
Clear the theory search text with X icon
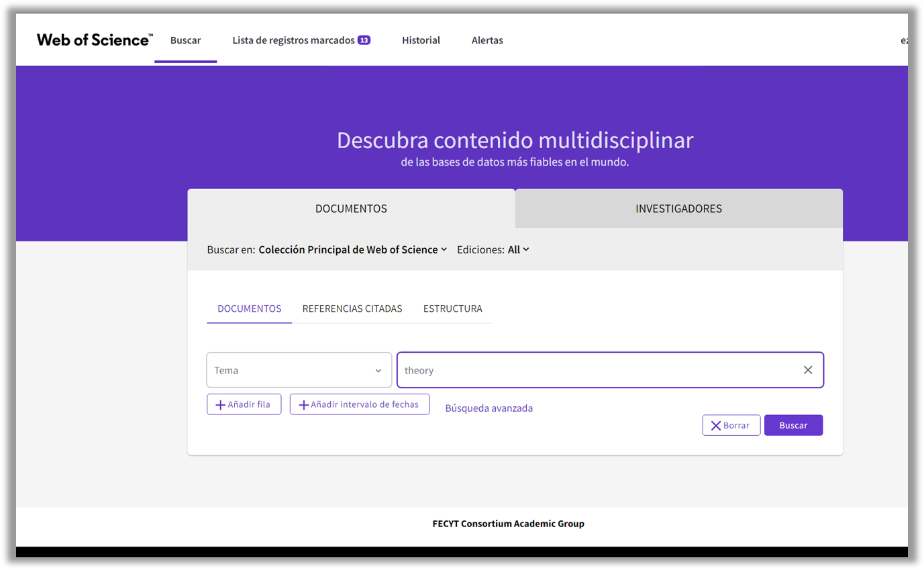[x=808, y=370]
